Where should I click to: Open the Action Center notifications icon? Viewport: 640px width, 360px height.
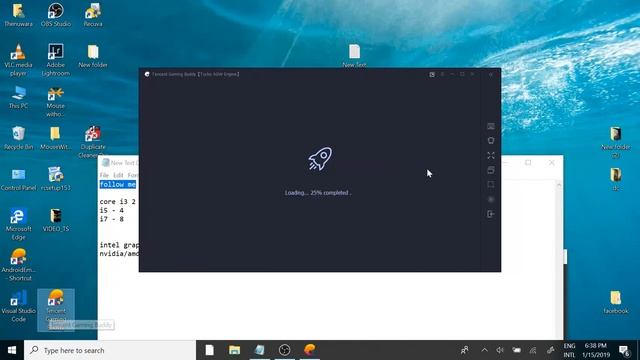pyautogui.click(x=624, y=350)
